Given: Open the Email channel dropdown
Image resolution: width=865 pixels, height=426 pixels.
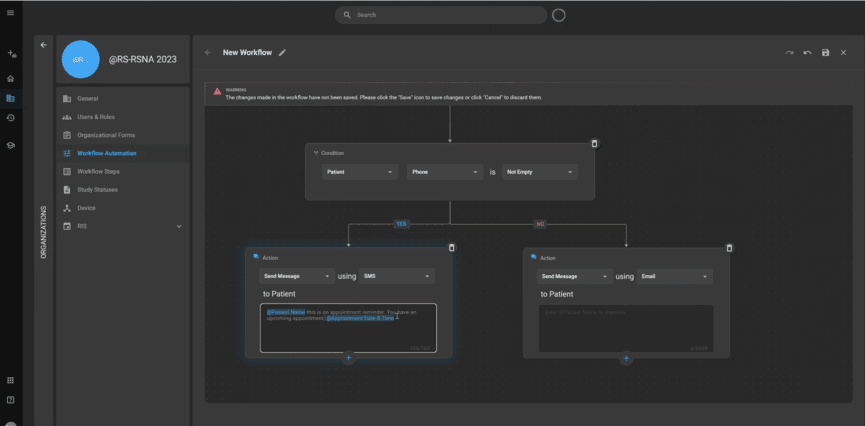Looking at the screenshot, I should pyautogui.click(x=675, y=276).
